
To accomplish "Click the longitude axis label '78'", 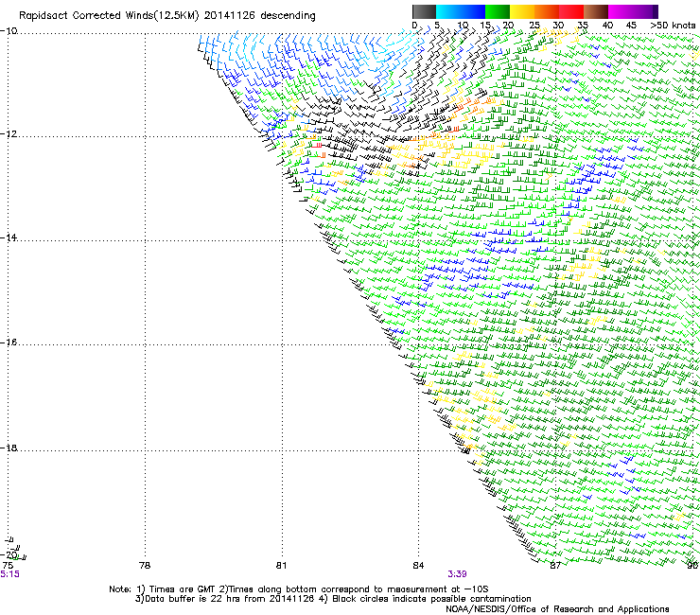I will point(145,566).
